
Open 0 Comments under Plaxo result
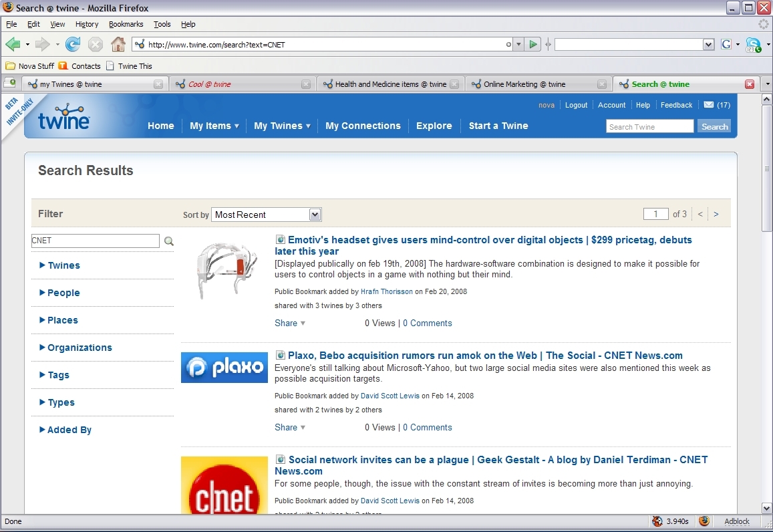(x=428, y=428)
